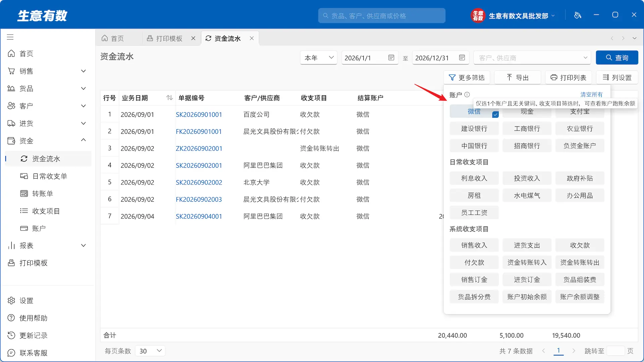Click the 更多筛选 filter button
Image resolution: width=644 pixels, height=362 pixels.
[467, 77]
